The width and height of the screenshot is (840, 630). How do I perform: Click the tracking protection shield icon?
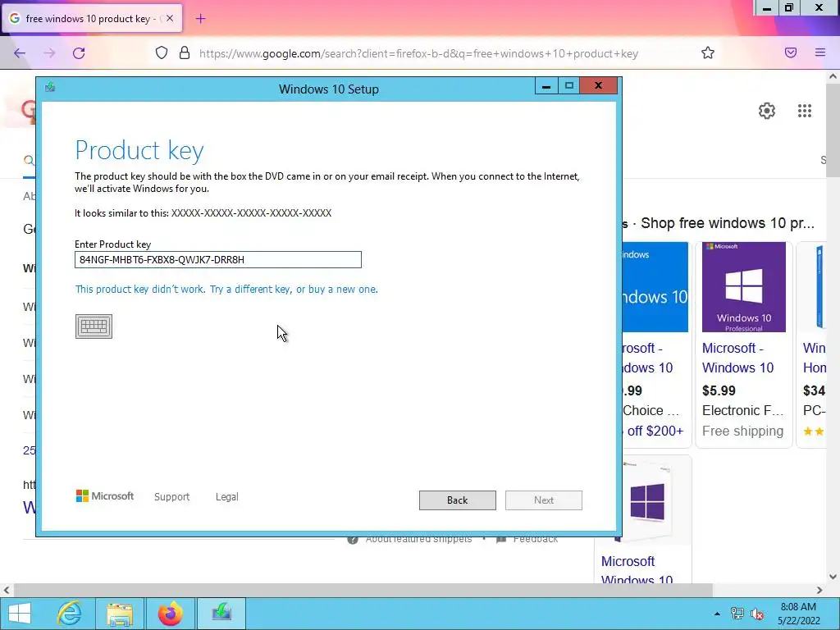point(162,52)
